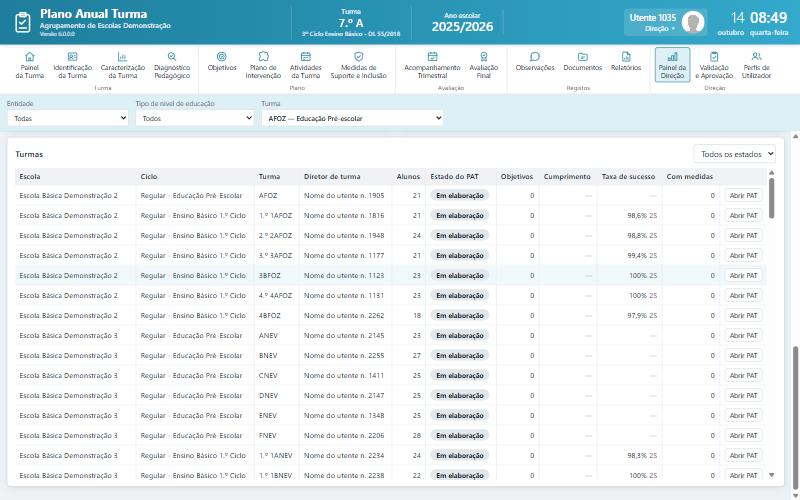This screenshot has width=800, height=500.
Task: Open Perfis de Utilizador people icon
Action: [757, 57]
